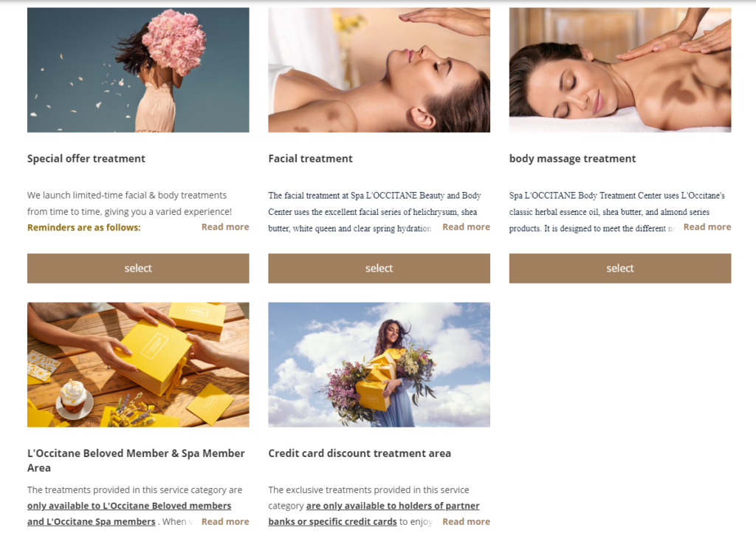Click underlined 'only available to L'Occitane Beloved members' text
This screenshot has height=547, width=756.
129,506
